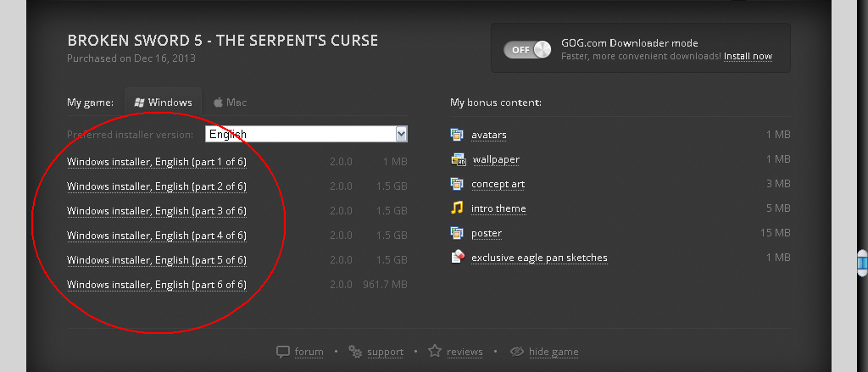Open the exclusive eagle pan sketches link
This screenshot has height=372, width=868.
(539, 258)
